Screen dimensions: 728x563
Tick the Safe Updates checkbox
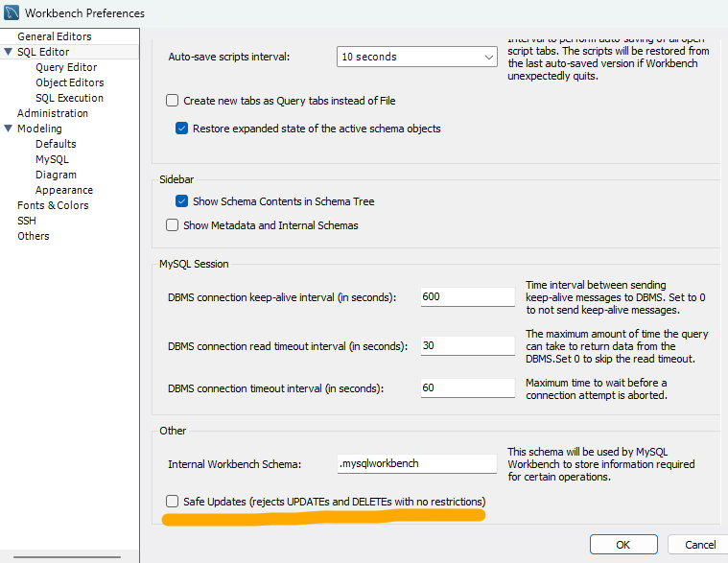[x=173, y=502]
